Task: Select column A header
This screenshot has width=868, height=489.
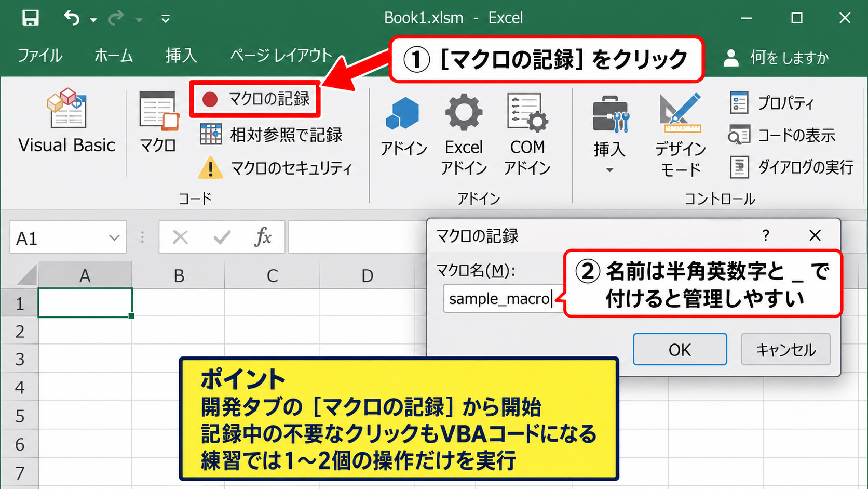Action: pyautogui.click(x=85, y=275)
